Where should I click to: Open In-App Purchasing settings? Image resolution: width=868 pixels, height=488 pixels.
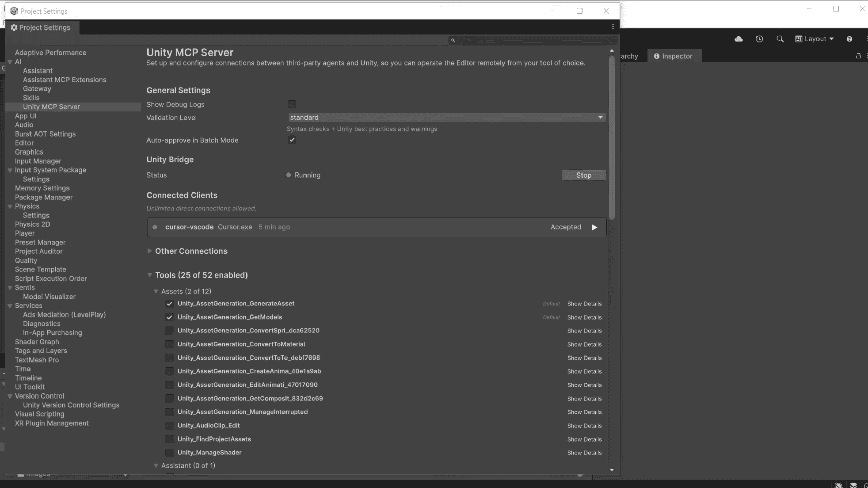(53, 333)
